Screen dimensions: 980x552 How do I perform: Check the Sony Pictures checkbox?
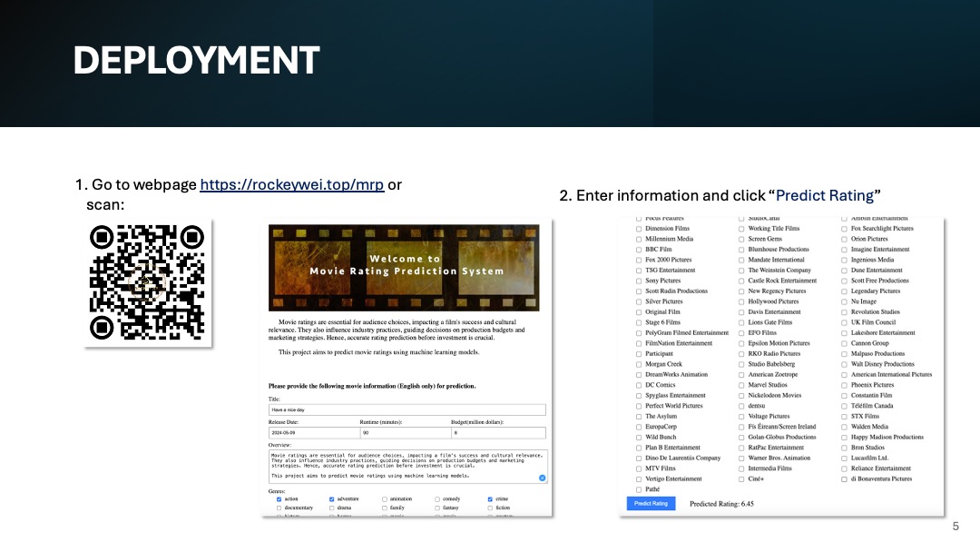click(639, 281)
